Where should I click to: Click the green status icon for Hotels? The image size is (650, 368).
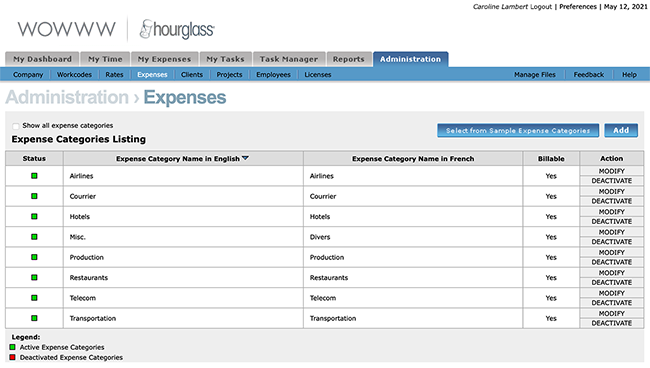pyautogui.click(x=34, y=216)
